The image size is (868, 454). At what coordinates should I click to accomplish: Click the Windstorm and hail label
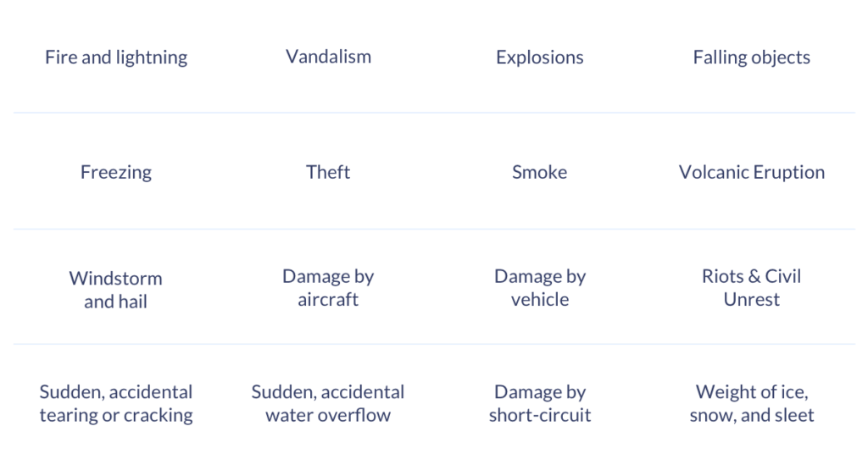coord(116,289)
